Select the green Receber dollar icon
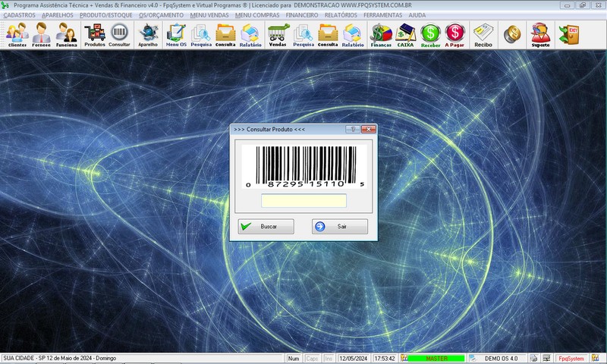This screenshot has height=364, width=607. [431, 34]
